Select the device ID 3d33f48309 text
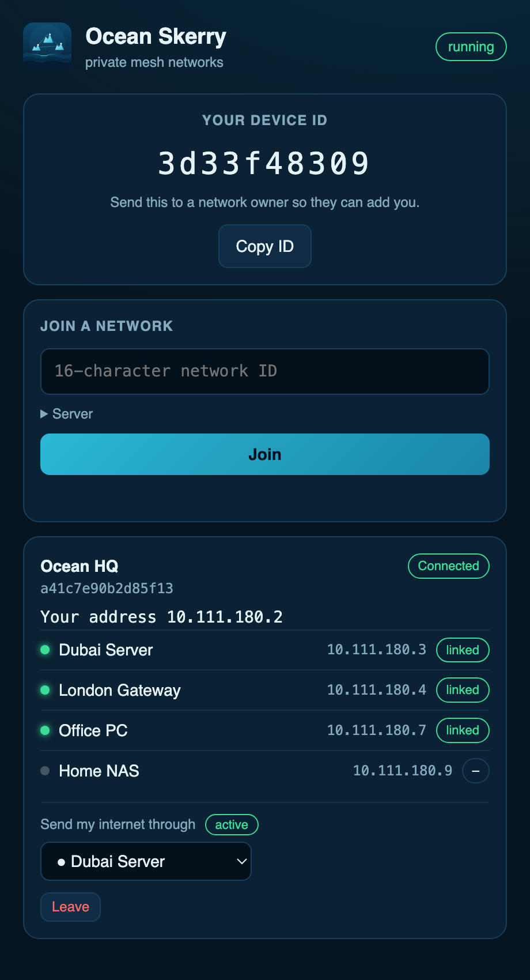The image size is (530, 980). click(x=264, y=163)
